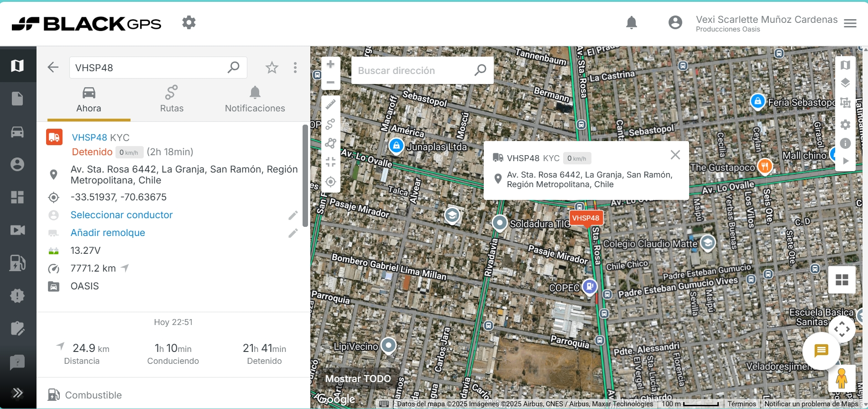Switch to the Rutas tab
Image resolution: width=868 pixels, height=409 pixels.
[x=172, y=100]
